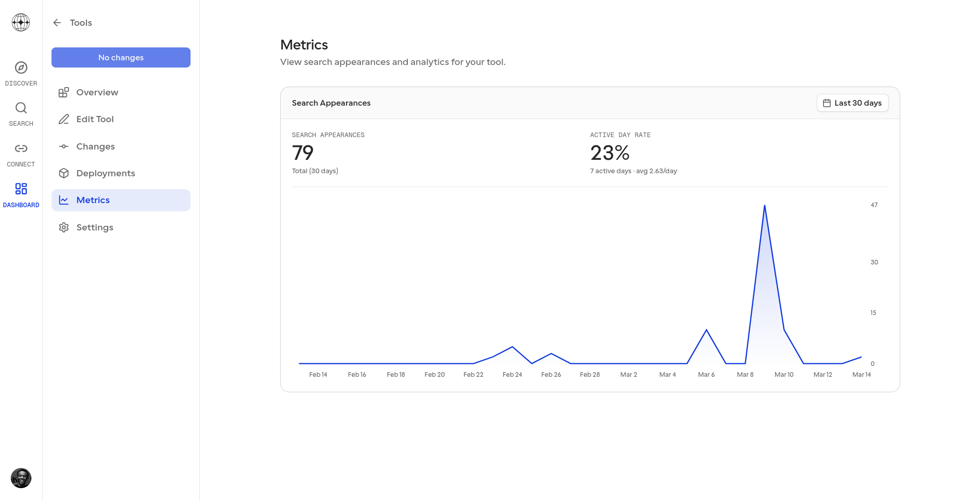Select the Metrics menu item
Image resolution: width=980 pixels, height=500 pixels.
pos(121,200)
